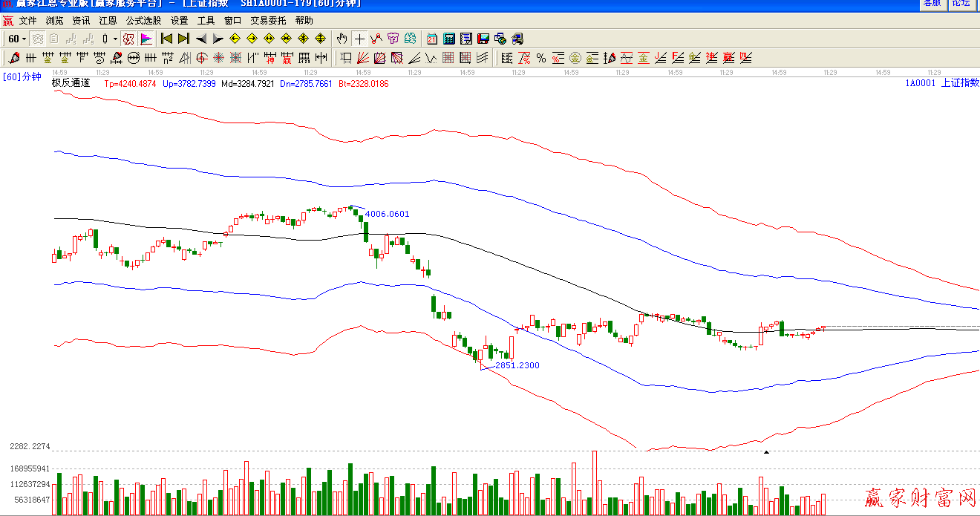
Task: Open the 设置 menu
Action: 179,21
